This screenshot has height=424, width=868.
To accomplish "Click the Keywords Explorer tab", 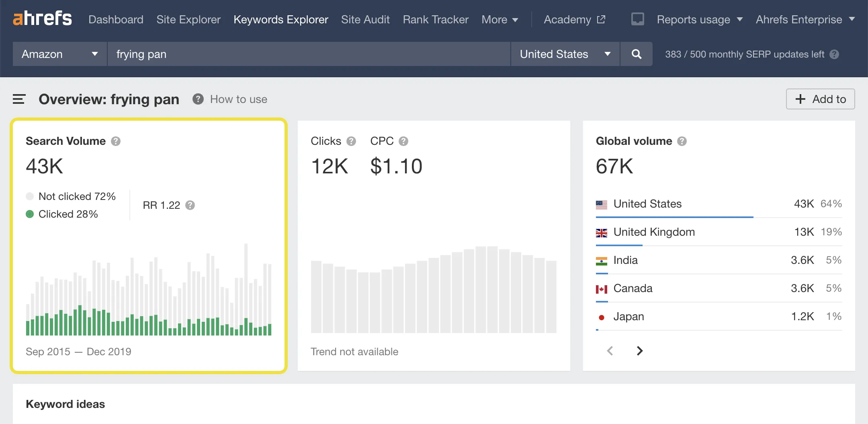I will click(x=281, y=19).
